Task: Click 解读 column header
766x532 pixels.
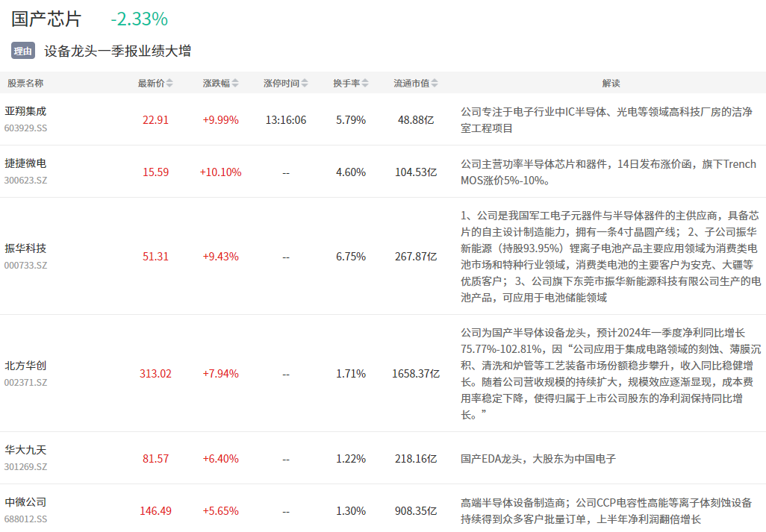Action: tap(611, 84)
